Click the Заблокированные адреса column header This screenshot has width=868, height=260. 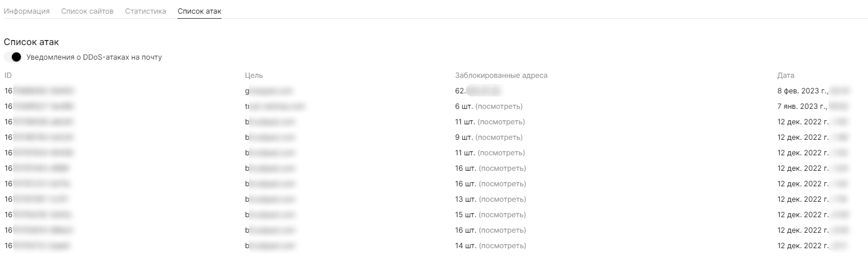[x=501, y=76]
